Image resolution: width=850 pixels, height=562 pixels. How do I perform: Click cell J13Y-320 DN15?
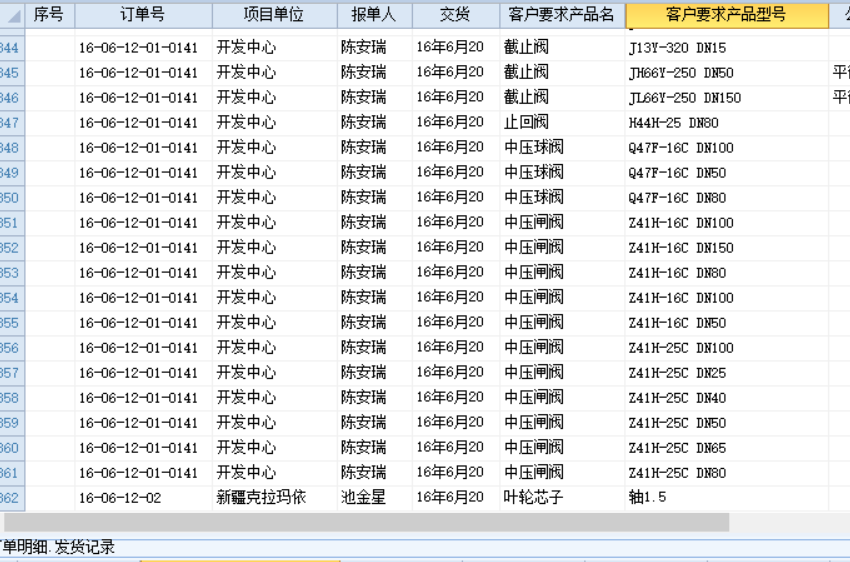(x=726, y=48)
